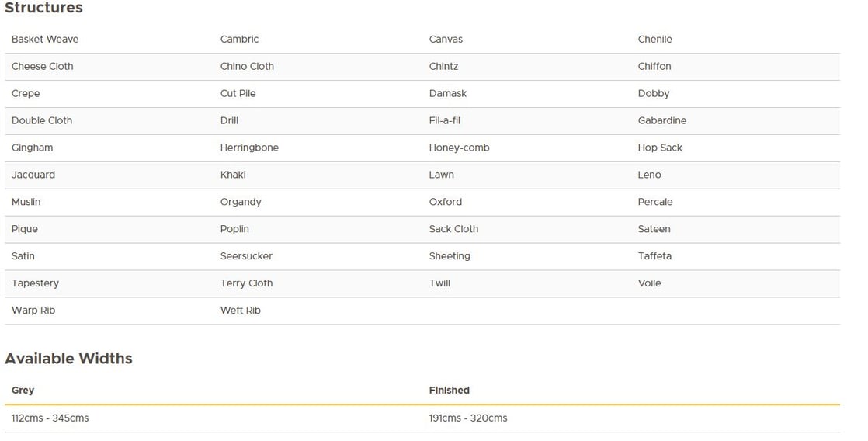Click on Herringbone

(249, 148)
